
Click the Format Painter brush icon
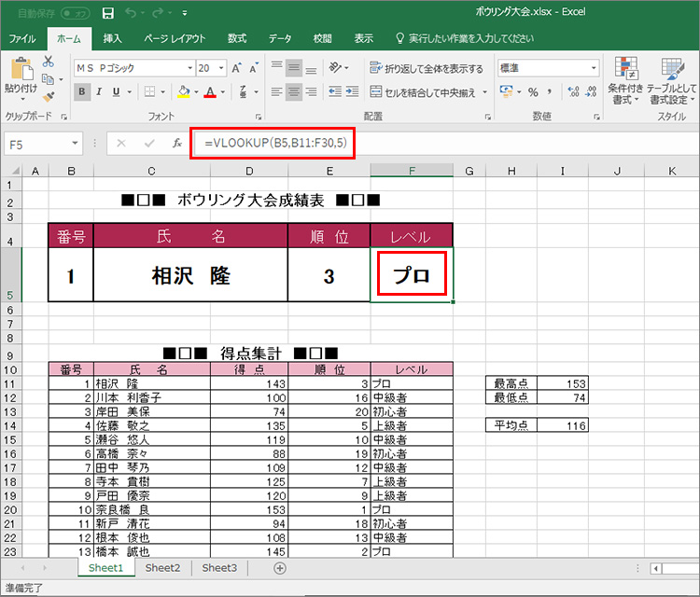(x=49, y=95)
